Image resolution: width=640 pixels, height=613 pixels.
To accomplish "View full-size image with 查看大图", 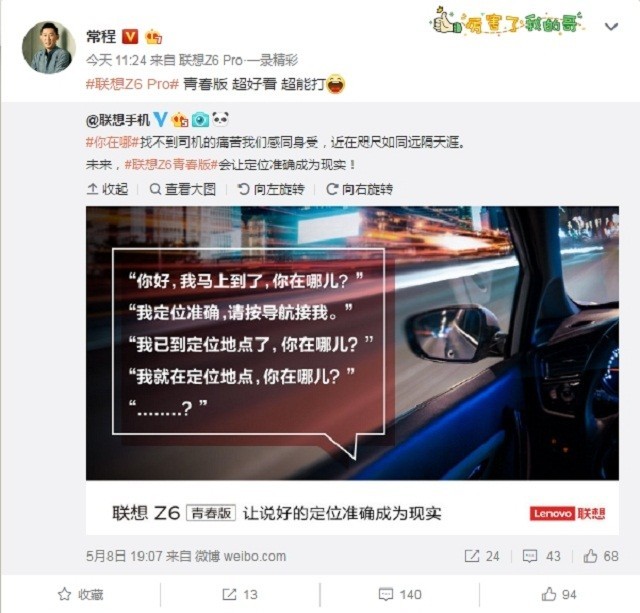I will pyautogui.click(x=182, y=189).
